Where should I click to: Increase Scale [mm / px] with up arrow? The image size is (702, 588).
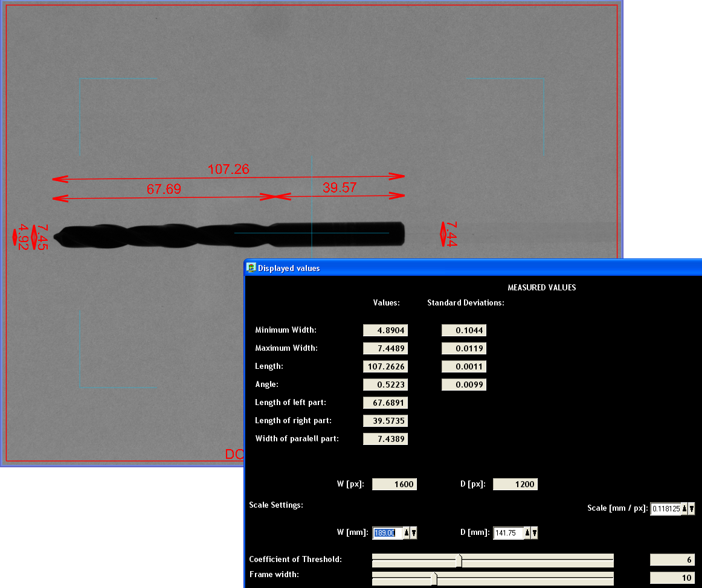pyautogui.click(x=684, y=508)
